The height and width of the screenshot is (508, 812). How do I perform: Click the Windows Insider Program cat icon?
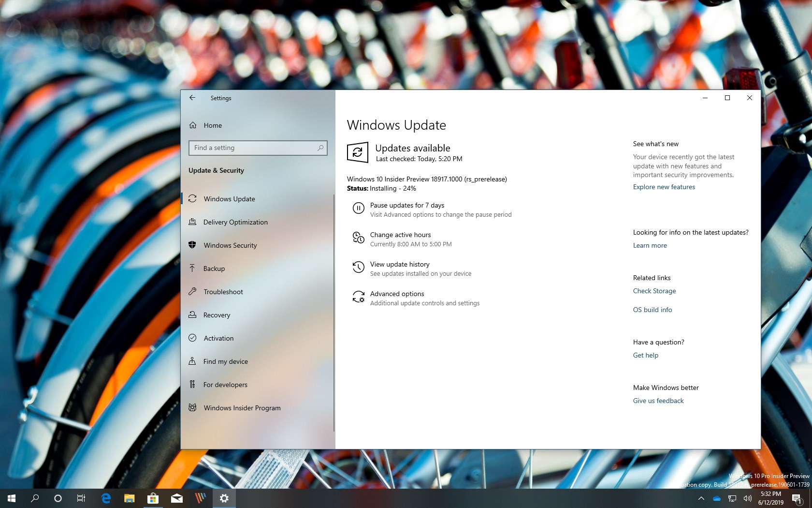[x=192, y=407]
